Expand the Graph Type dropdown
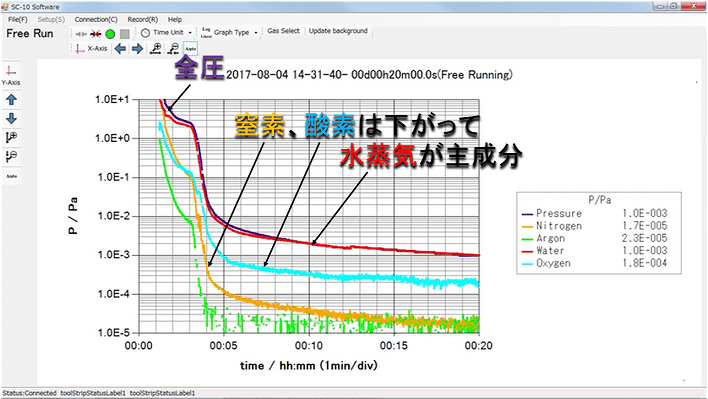708x399 pixels. point(229,32)
